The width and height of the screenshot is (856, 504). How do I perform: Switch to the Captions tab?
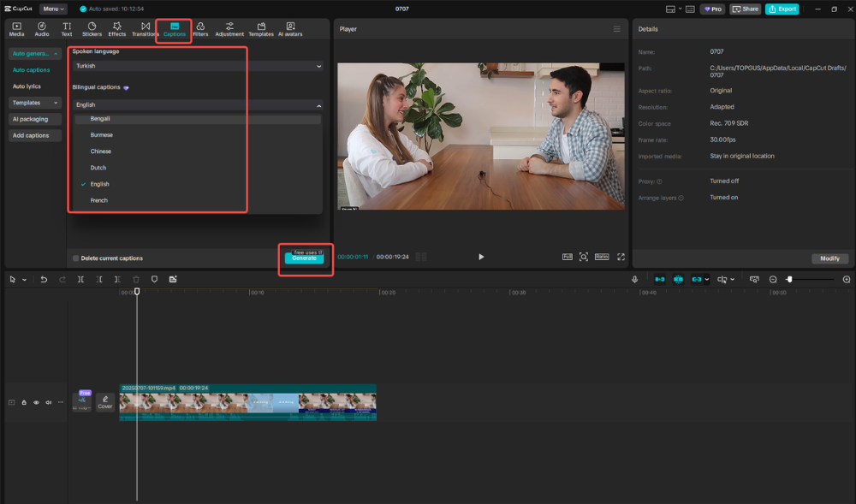pos(173,28)
